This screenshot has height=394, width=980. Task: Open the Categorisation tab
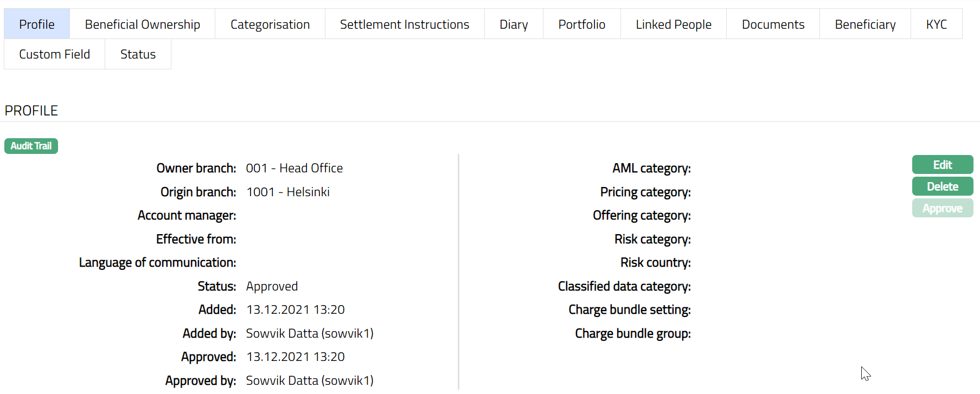[270, 24]
